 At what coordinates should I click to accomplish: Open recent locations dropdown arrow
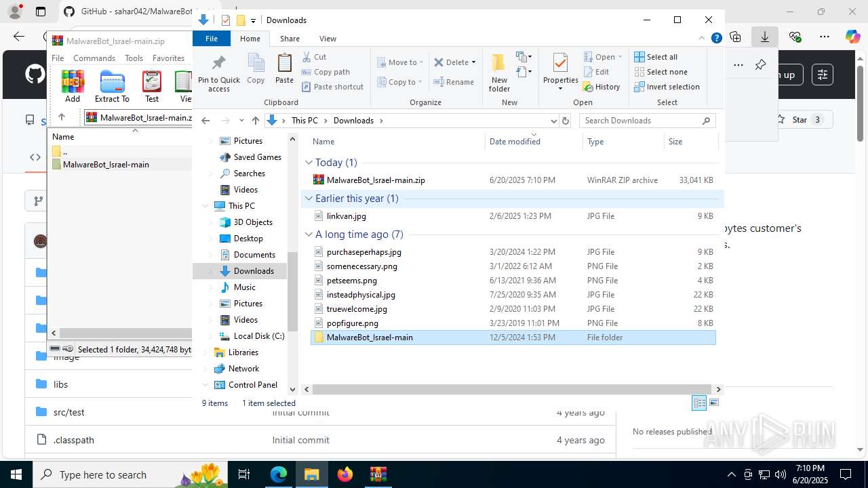(x=241, y=121)
